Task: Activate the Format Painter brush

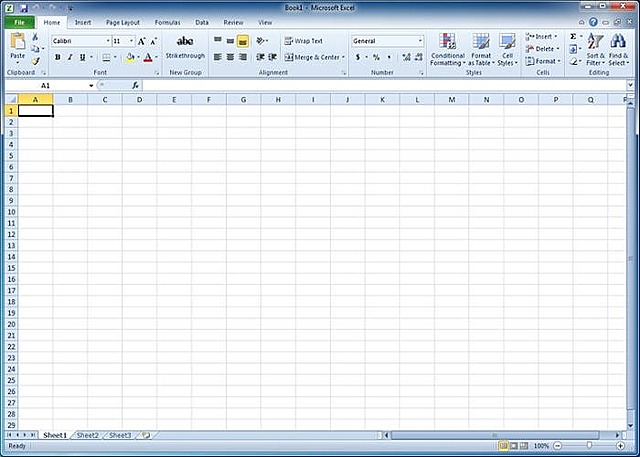Action: click(35, 61)
